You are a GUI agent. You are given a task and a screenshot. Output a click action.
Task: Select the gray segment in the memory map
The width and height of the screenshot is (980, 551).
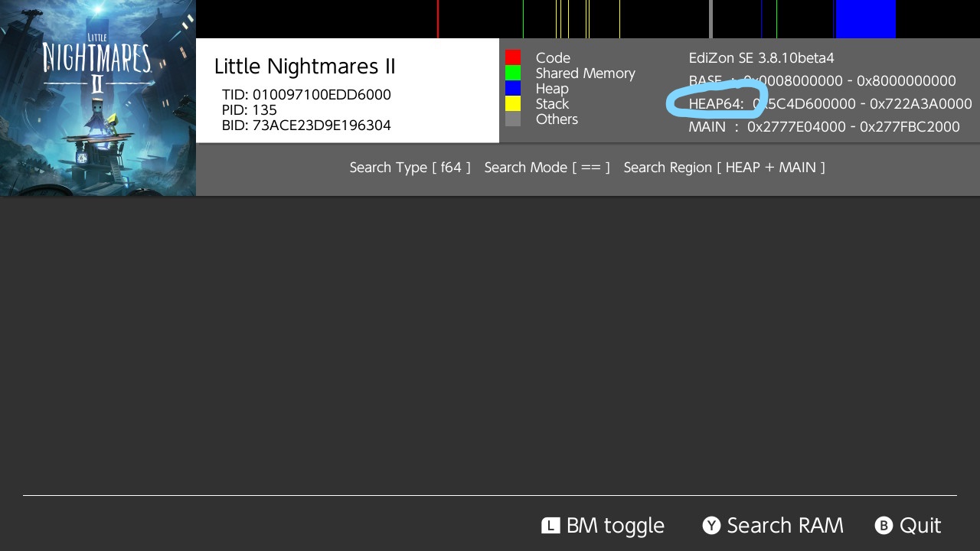coord(710,19)
